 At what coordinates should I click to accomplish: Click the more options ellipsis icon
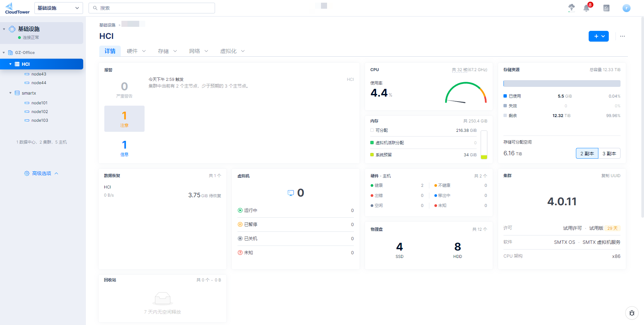(623, 36)
